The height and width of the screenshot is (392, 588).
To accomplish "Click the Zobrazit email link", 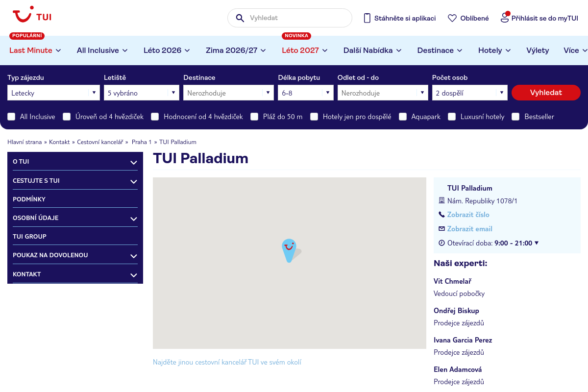I will tap(470, 229).
